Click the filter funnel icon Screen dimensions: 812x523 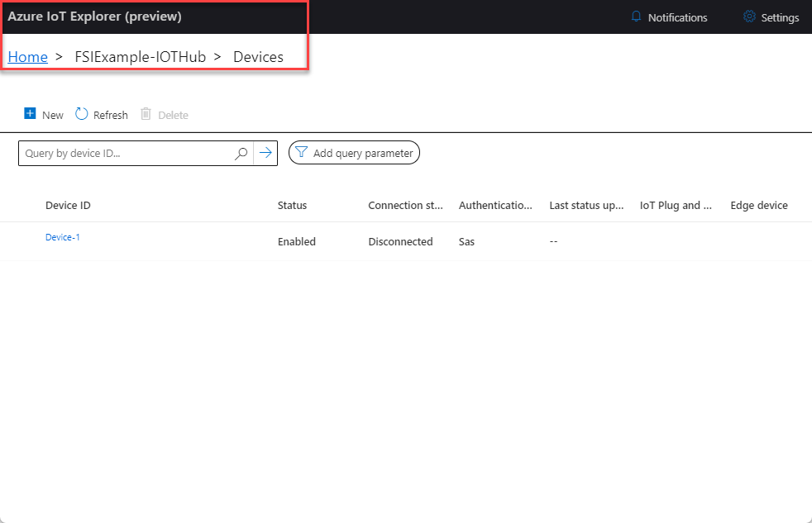click(x=301, y=152)
